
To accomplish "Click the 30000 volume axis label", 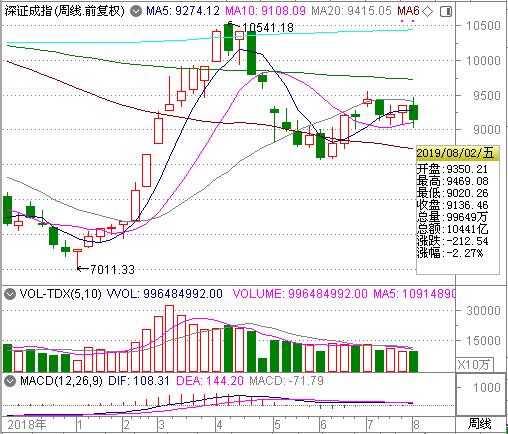I will point(483,311).
